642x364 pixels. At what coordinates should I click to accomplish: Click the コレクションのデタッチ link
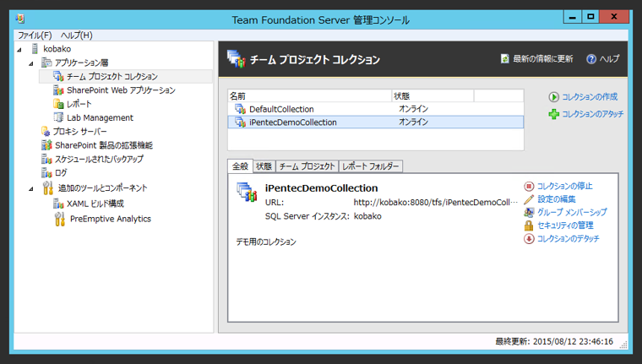tap(568, 239)
